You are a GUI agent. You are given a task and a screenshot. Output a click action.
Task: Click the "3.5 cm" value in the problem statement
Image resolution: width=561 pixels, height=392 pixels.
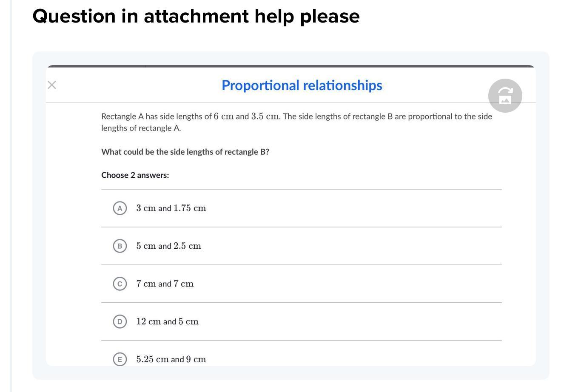265,116
